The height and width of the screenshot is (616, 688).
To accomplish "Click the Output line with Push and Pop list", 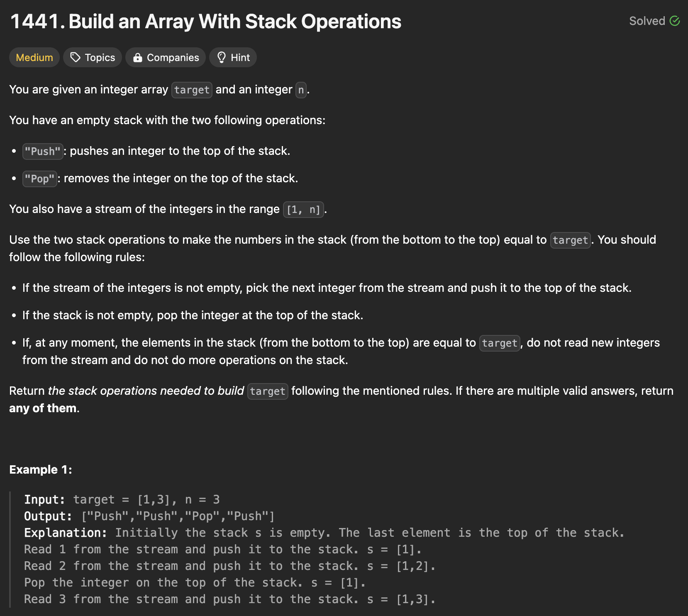I will (149, 516).
